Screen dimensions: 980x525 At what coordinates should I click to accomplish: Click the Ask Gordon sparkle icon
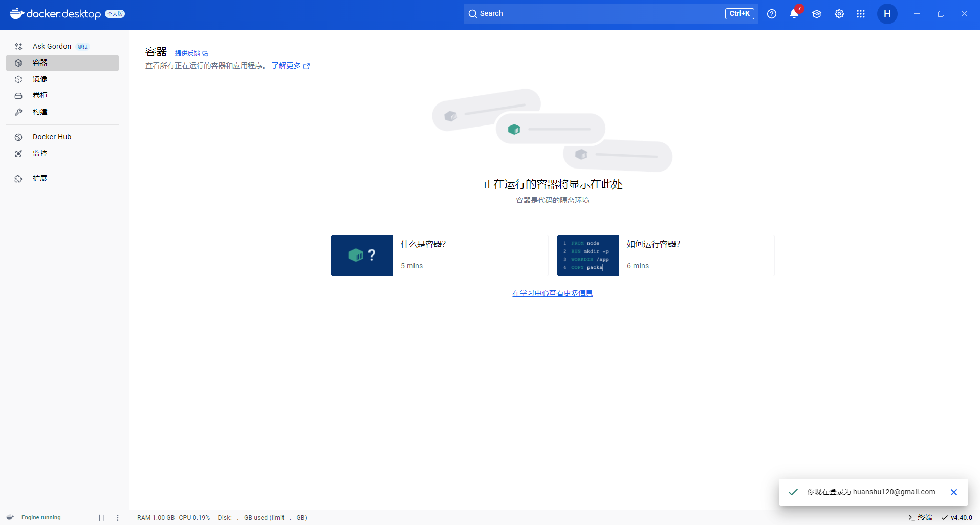(18, 47)
